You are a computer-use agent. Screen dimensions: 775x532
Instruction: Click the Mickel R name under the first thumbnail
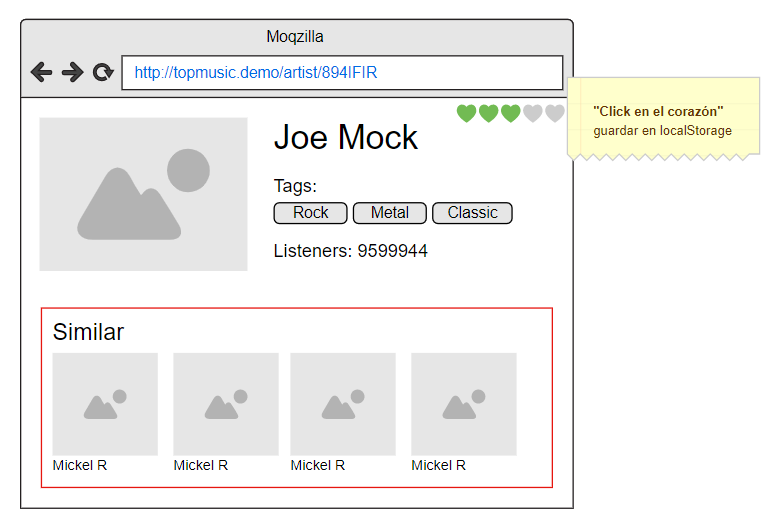[80, 465]
